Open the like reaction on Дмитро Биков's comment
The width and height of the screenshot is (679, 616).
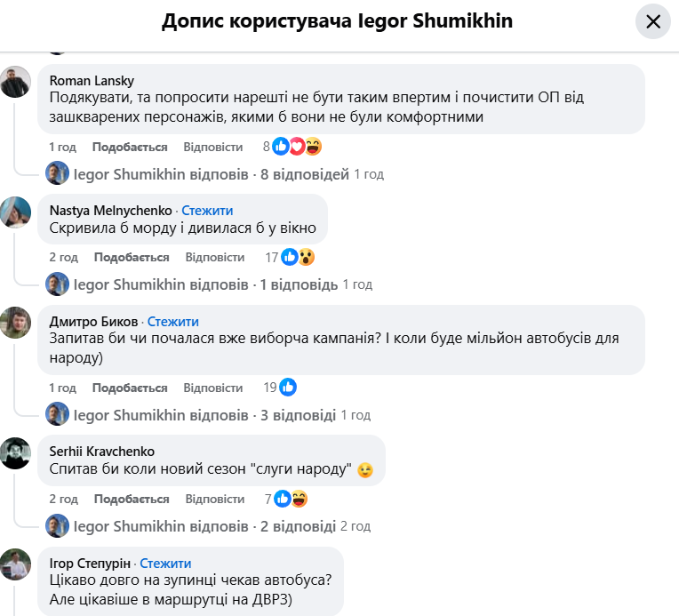coord(287,388)
